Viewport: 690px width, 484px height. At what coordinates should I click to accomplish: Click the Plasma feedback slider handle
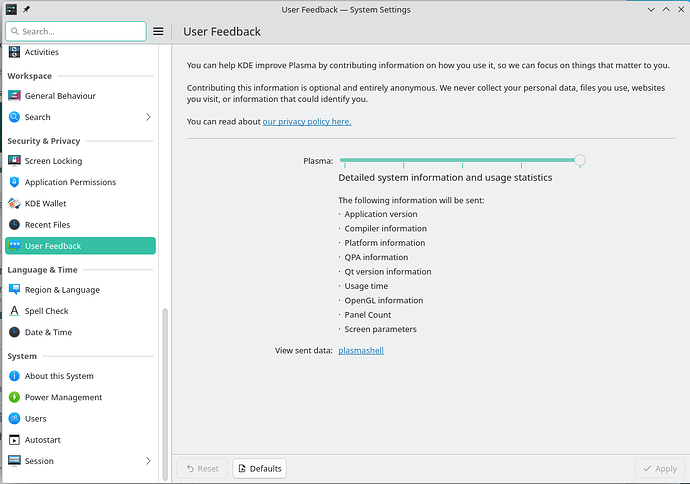click(580, 160)
